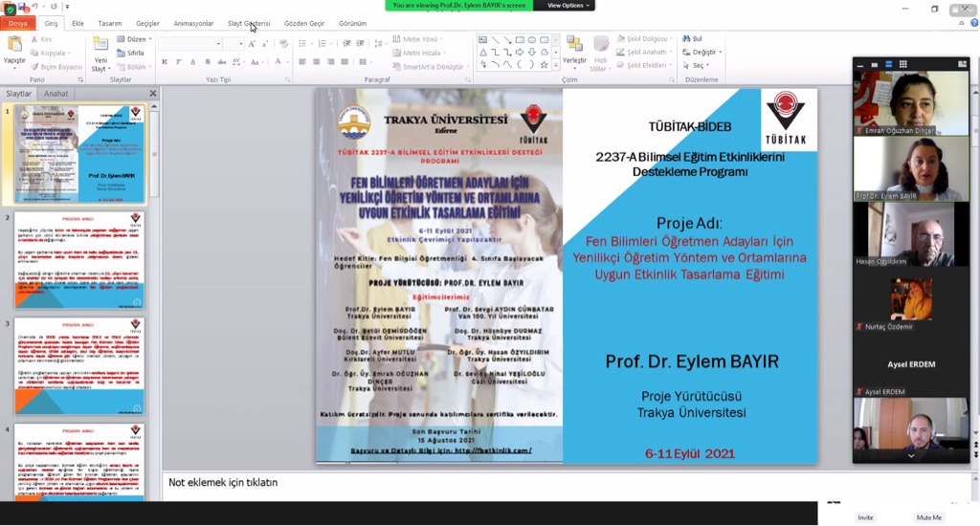This screenshot has height=526, width=980.
Task: Select slide 3 thumbnail
Action: pyautogui.click(x=79, y=366)
